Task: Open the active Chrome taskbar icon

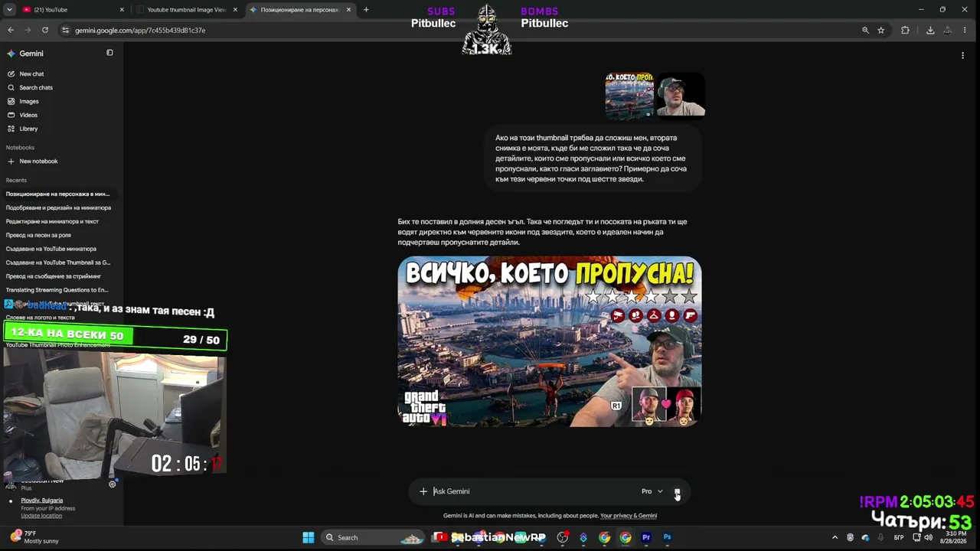Action: point(626,537)
